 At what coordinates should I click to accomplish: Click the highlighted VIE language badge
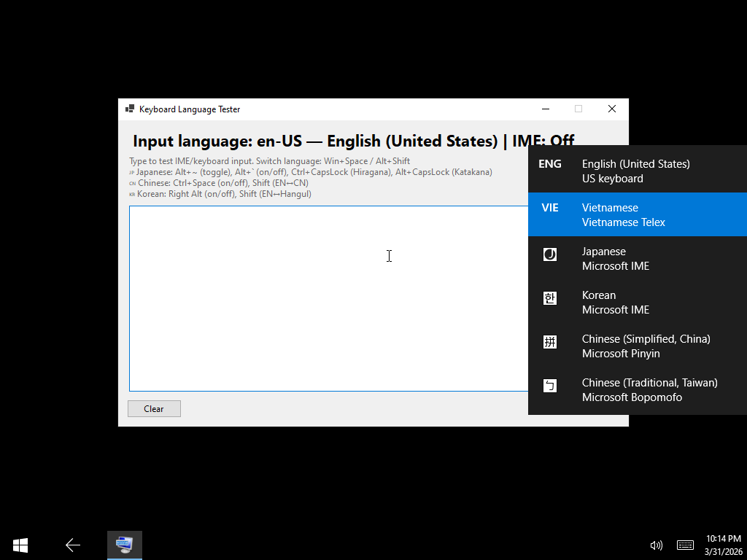click(x=550, y=208)
